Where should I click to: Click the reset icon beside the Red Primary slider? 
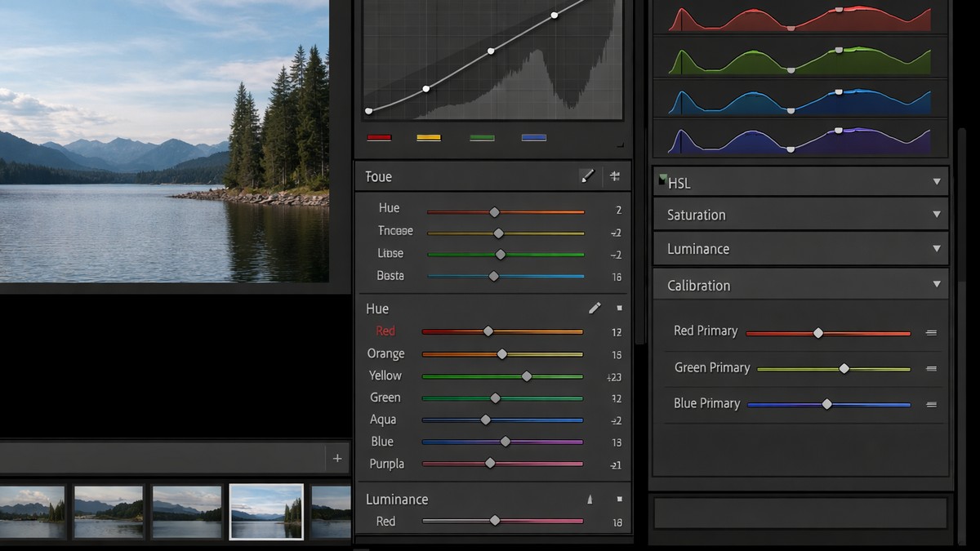click(931, 332)
